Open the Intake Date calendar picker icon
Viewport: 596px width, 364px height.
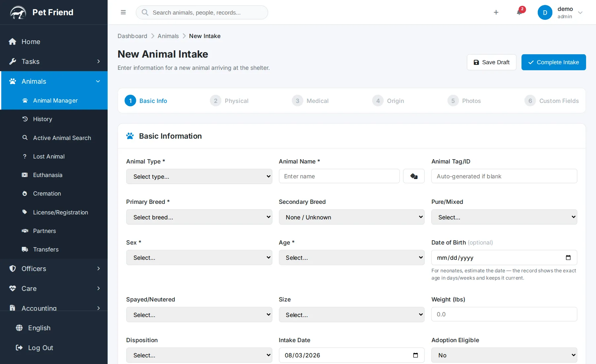[416, 355]
